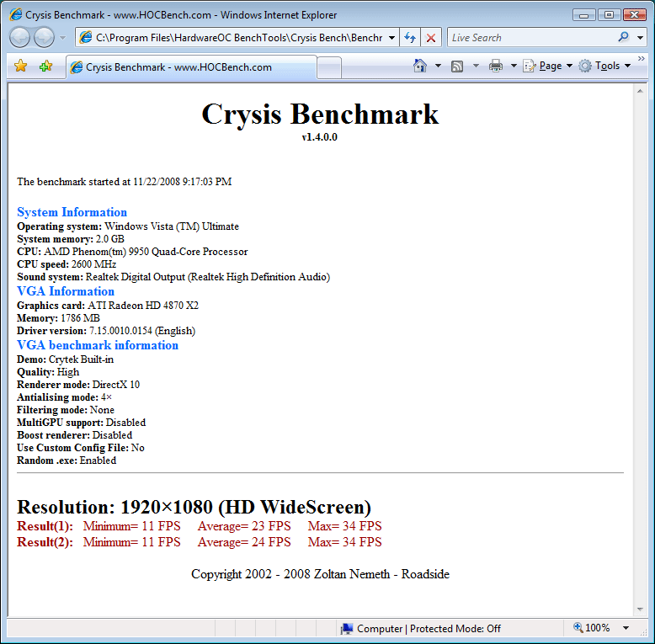The image size is (655, 644).
Task: Click the Resolution 1920×1080 heading
Action: pos(194,507)
